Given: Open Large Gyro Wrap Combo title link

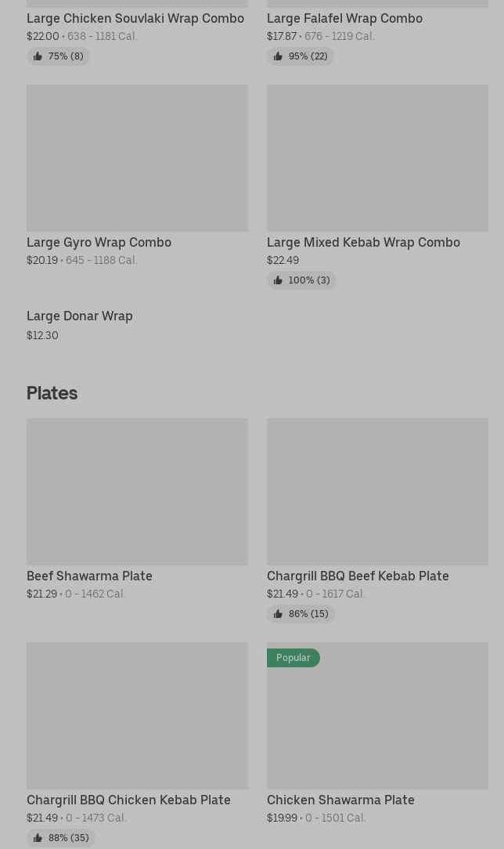Looking at the screenshot, I should [x=99, y=242].
